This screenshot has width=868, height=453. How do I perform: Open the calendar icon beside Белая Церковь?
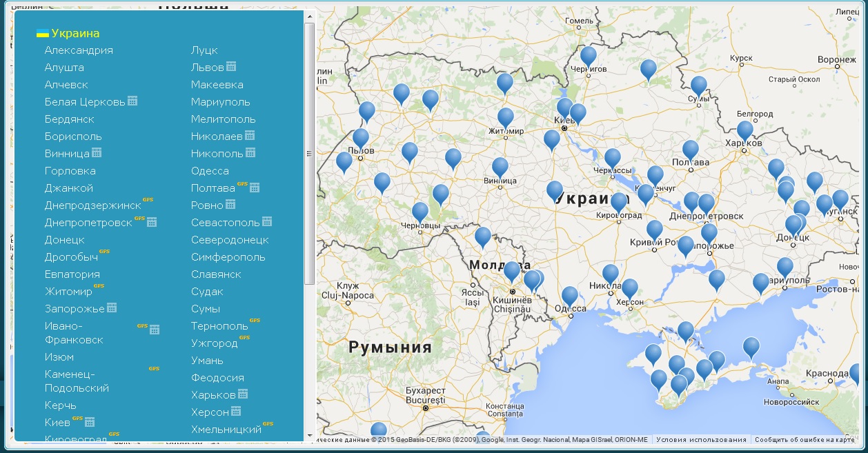132,101
